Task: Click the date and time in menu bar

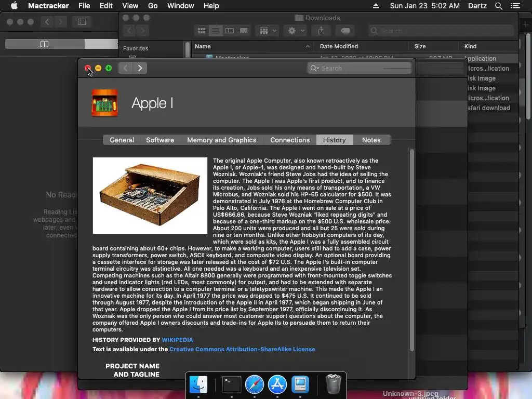Action: tap(425, 6)
